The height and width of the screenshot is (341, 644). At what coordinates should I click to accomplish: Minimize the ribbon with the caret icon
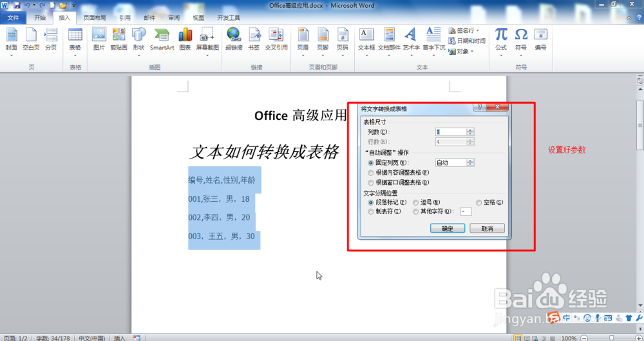[629, 17]
